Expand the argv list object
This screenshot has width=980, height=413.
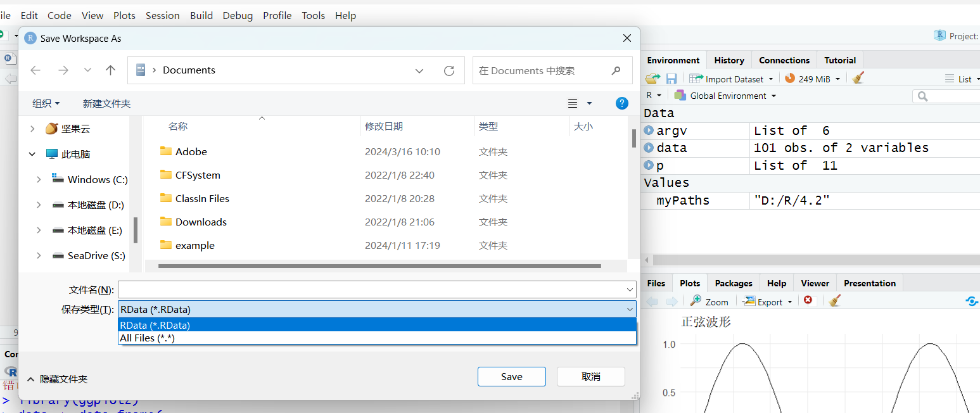[x=649, y=130]
